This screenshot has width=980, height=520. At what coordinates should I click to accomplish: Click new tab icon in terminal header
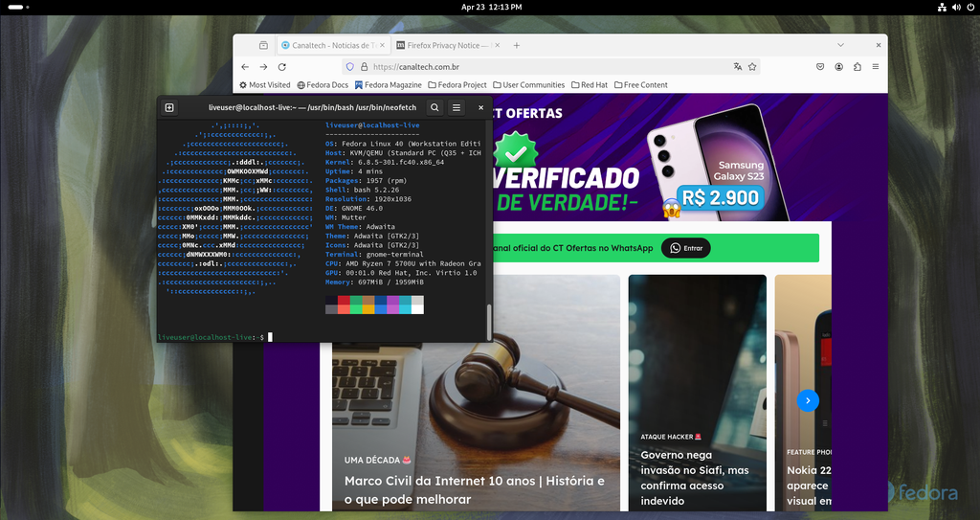tap(169, 107)
